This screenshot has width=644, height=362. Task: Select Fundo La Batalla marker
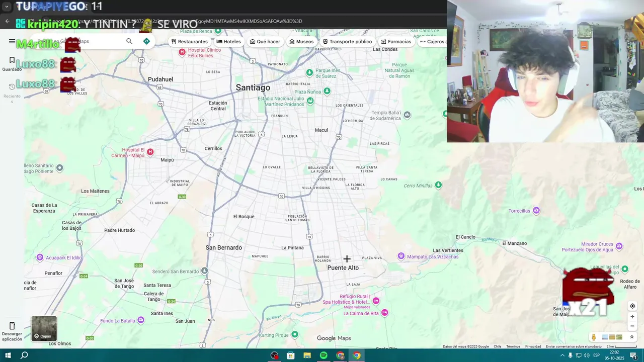pyautogui.click(x=141, y=320)
